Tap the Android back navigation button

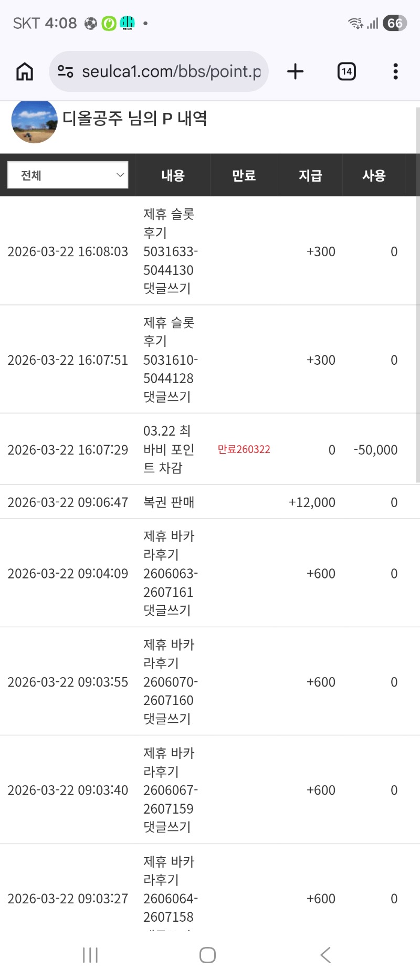coord(325,955)
